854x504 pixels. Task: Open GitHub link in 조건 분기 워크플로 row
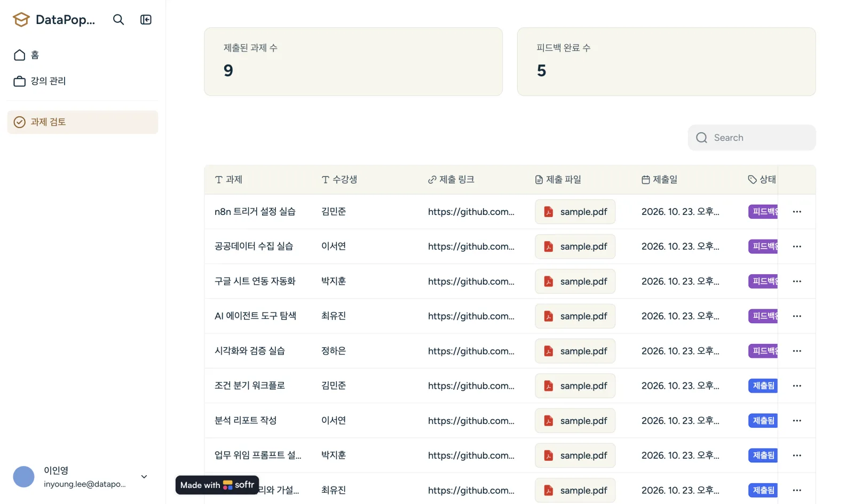[x=471, y=386]
